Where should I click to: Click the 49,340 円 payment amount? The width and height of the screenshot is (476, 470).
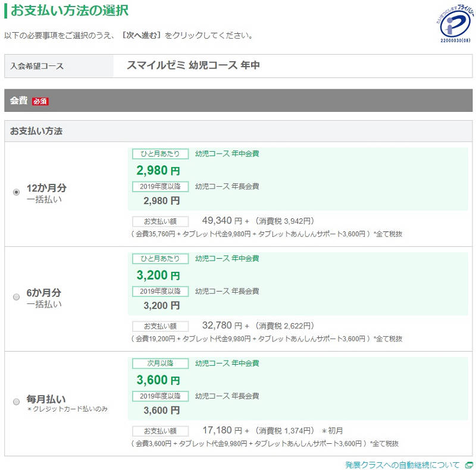click(x=222, y=221)
